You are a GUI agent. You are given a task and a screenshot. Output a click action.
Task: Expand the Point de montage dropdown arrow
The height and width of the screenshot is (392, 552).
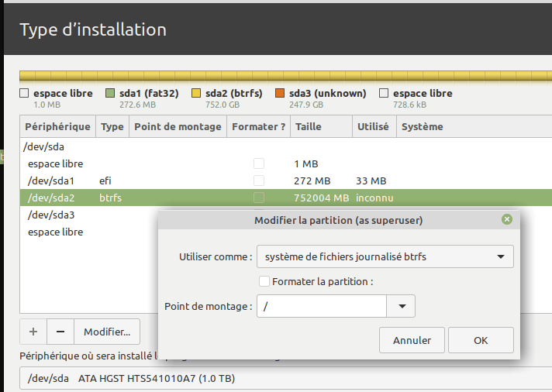401,307
